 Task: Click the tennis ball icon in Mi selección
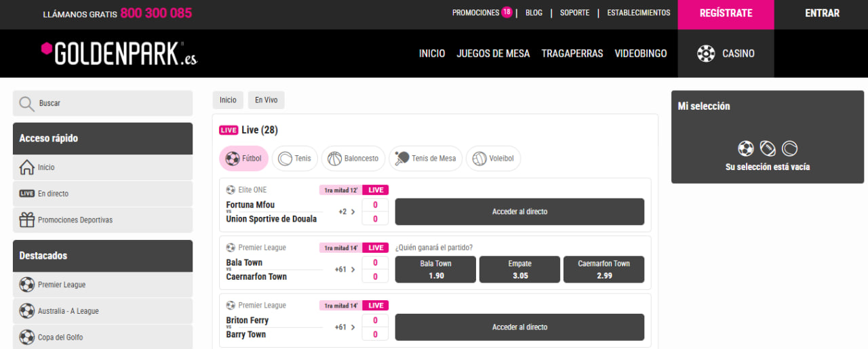pyautogui.click(x=789, y=148)
